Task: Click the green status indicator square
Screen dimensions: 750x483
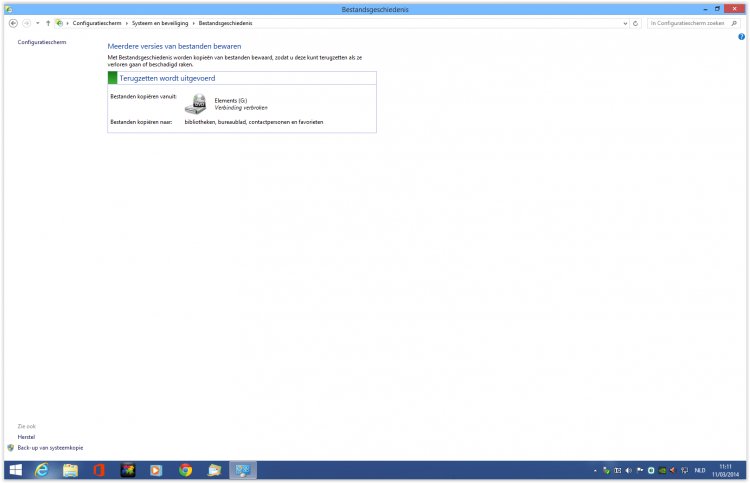Action: click(112, 77)
